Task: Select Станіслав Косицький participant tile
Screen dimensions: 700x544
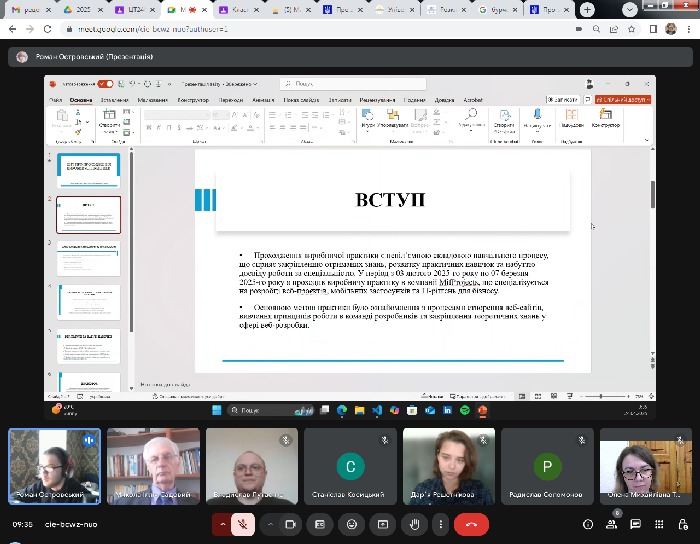Action: 349,465
